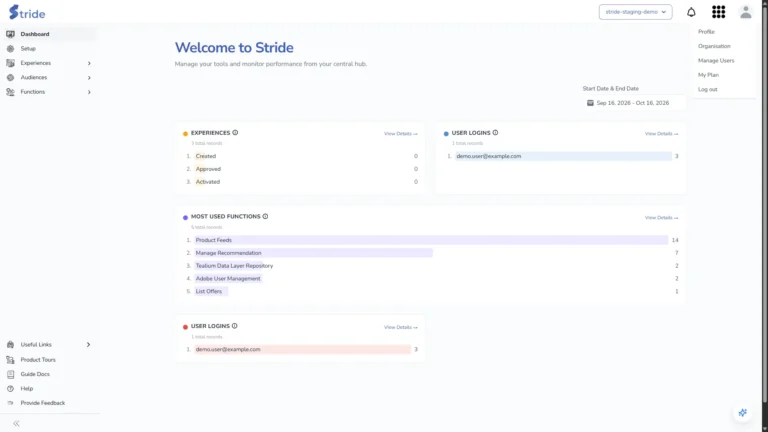The width and height of the screenshot is (768, 432).
Task: Click the Created experiences row
Action: point(301,156)
